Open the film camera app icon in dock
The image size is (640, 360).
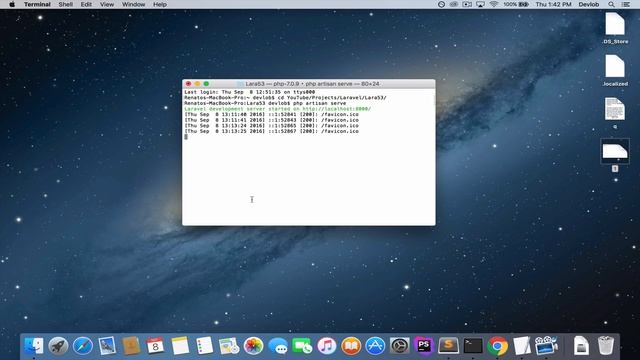[546, 346]
